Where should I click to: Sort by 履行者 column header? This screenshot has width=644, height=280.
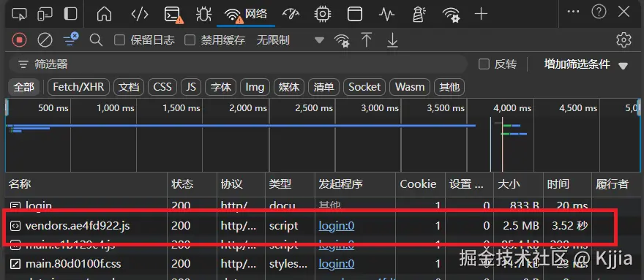click(615, 184)
